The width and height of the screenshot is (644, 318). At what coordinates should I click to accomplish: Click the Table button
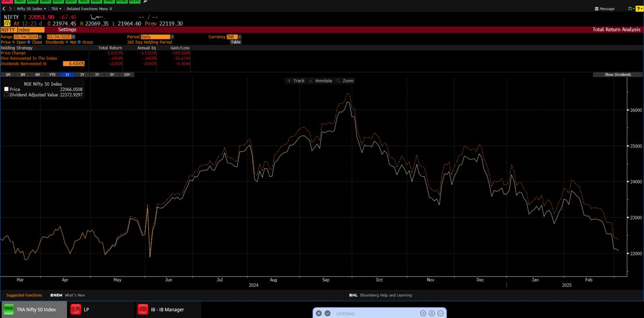tap(236, 42)
